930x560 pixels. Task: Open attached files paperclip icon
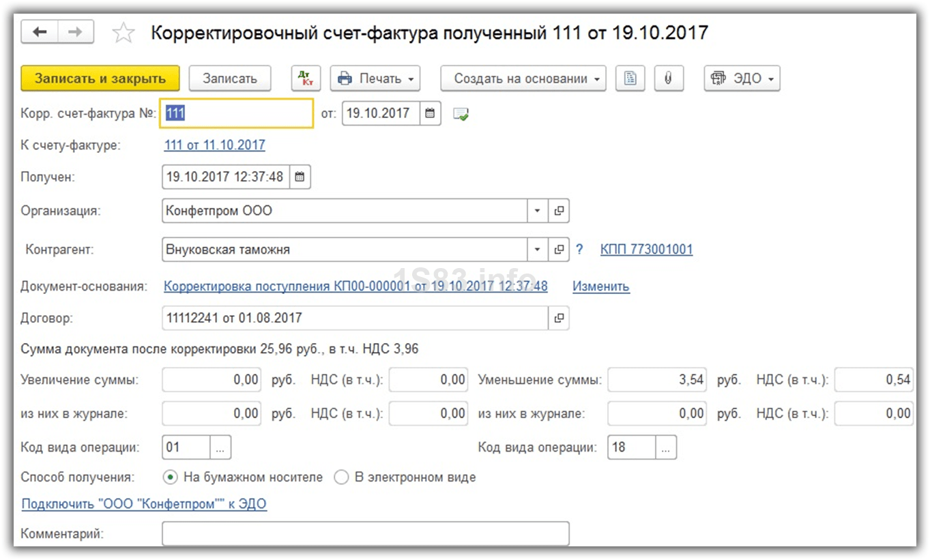point(668,78)
